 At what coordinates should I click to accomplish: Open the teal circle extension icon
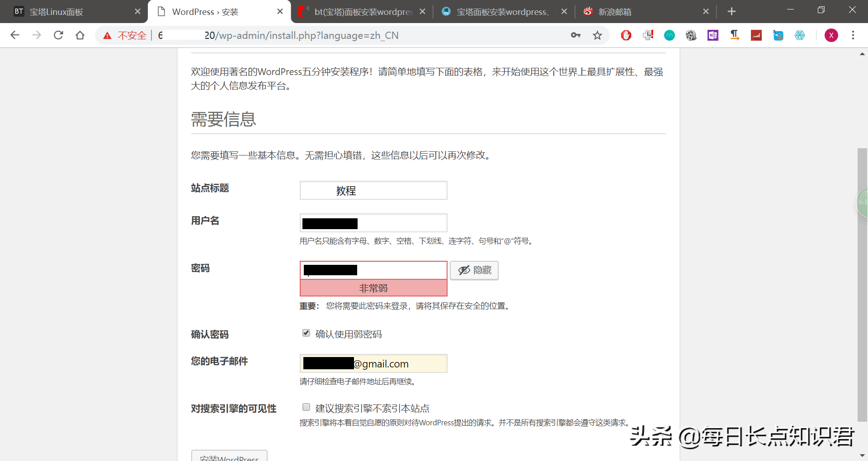click(670, 35)
